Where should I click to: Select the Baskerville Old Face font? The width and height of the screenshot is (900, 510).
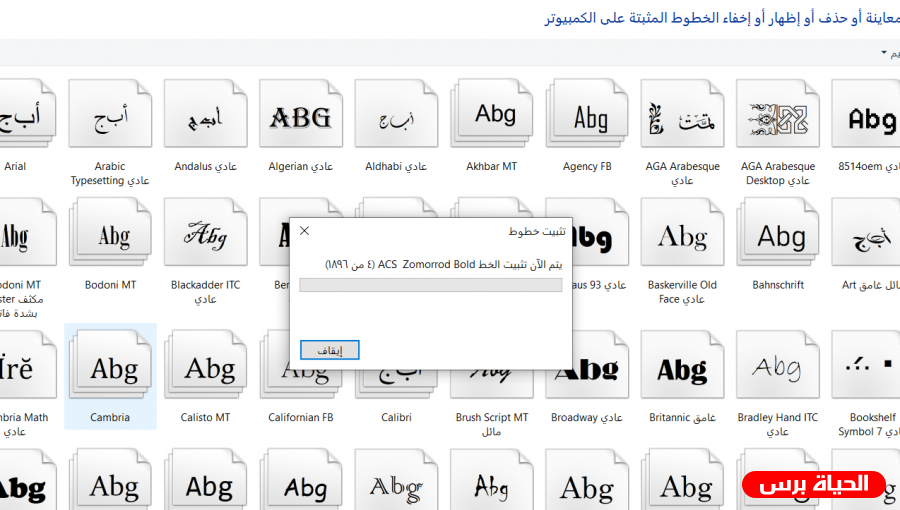(682, 237)
